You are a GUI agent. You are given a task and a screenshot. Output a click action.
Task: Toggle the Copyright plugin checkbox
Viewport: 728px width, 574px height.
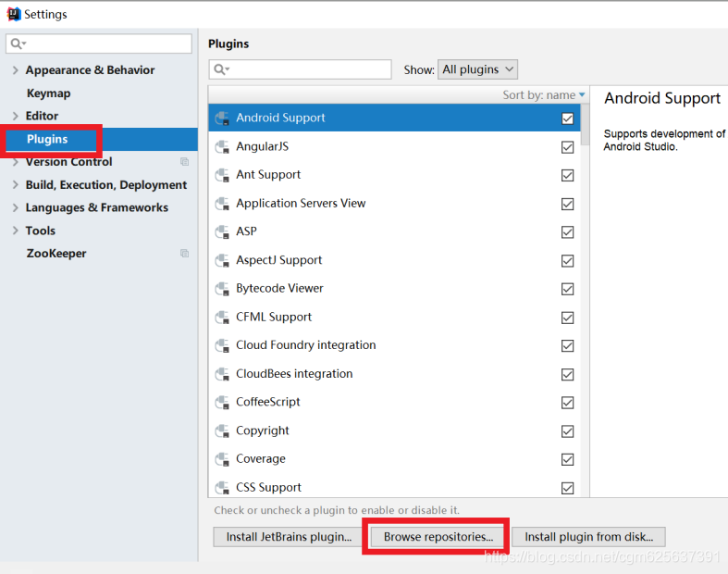[x=567, y=431]
